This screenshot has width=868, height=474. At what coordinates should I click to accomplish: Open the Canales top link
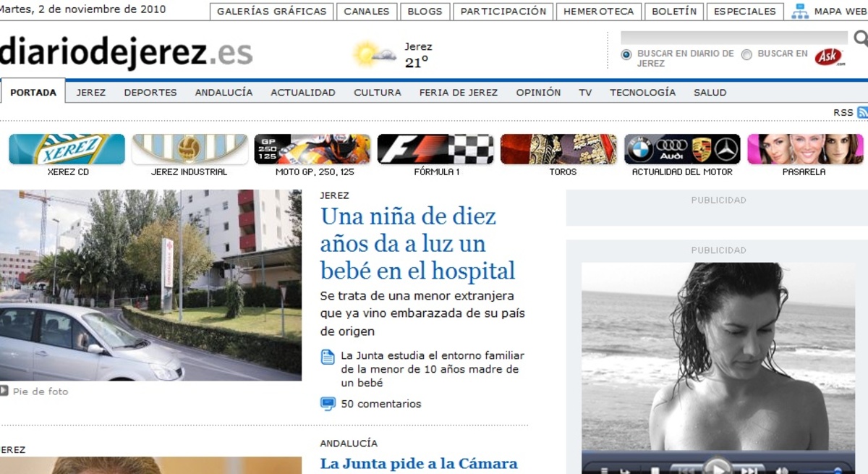[367, 11]
